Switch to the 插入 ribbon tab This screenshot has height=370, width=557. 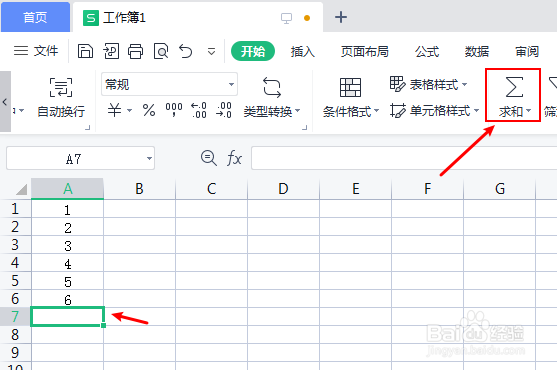coord(303,52)
